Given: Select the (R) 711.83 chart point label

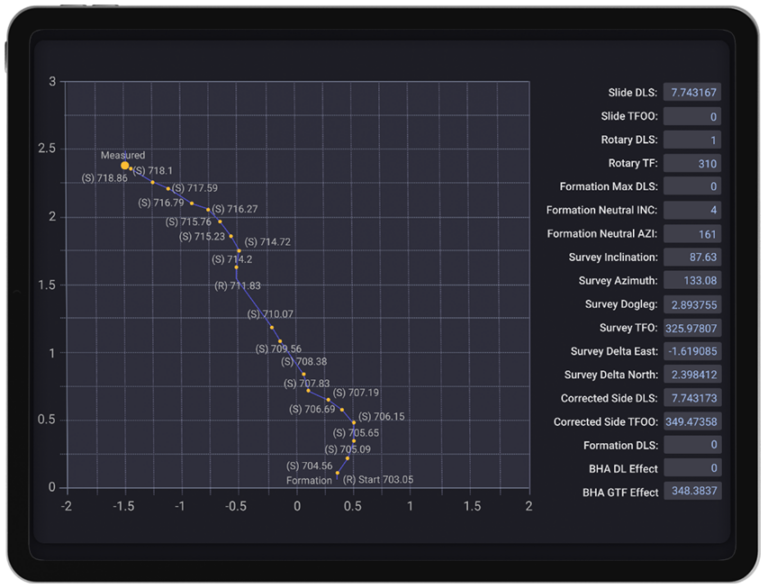Looking at the screenshot, I should (x=238, y=286).
